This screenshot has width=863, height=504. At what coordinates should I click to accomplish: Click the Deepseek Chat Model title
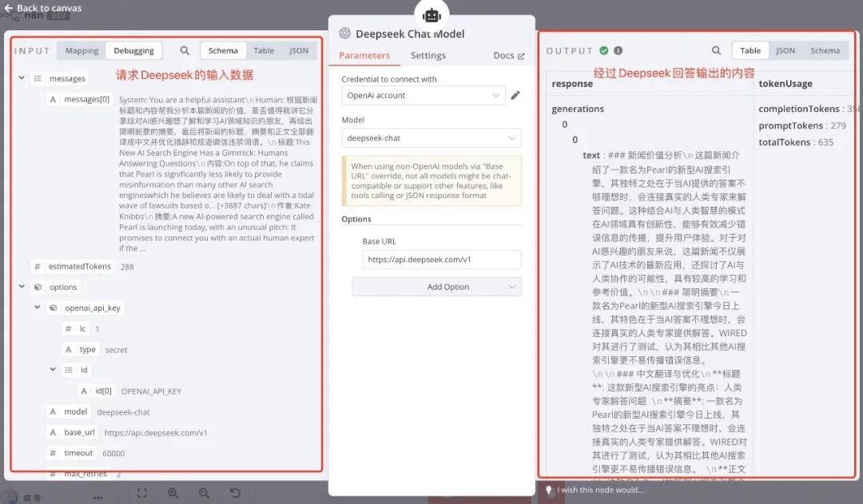409,34
